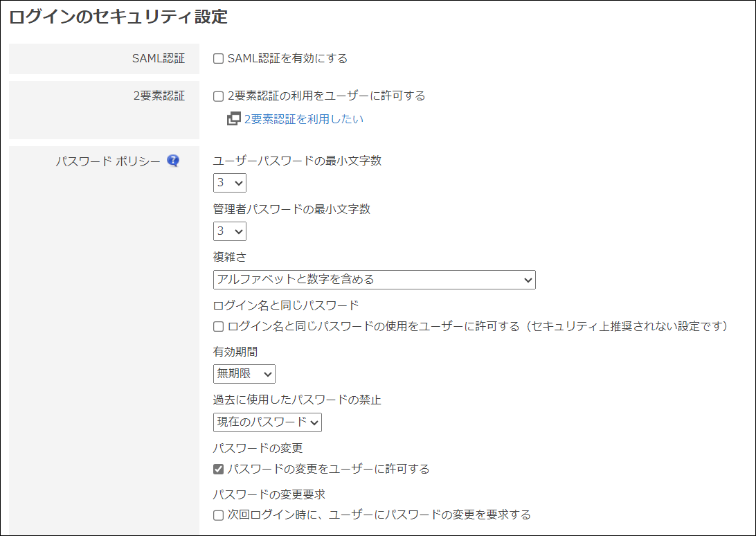Image resolution: width=756 pixels, height=536 pixels.
Task: Tick the 2要素認証の利用をユーザーに許可する checkbox
Action: click(x=219, y=96)
